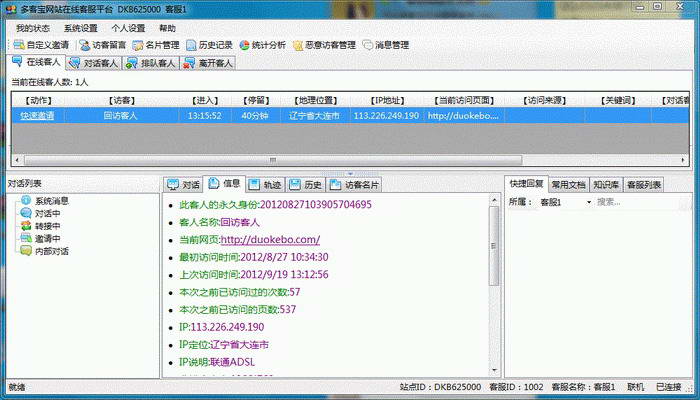The width and height of the screenshot is (700, 400).
Task: Open 消息管理 toolbar icon
Action: [367, 45]
